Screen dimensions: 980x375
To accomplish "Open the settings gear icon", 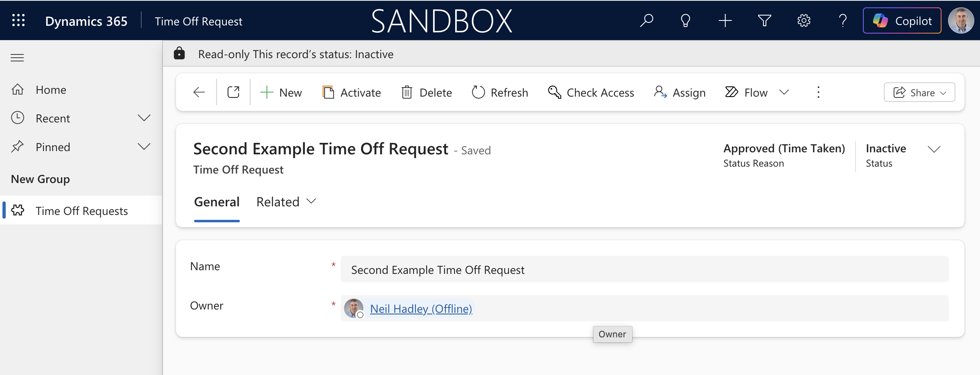I will click(x=804, y=20).
